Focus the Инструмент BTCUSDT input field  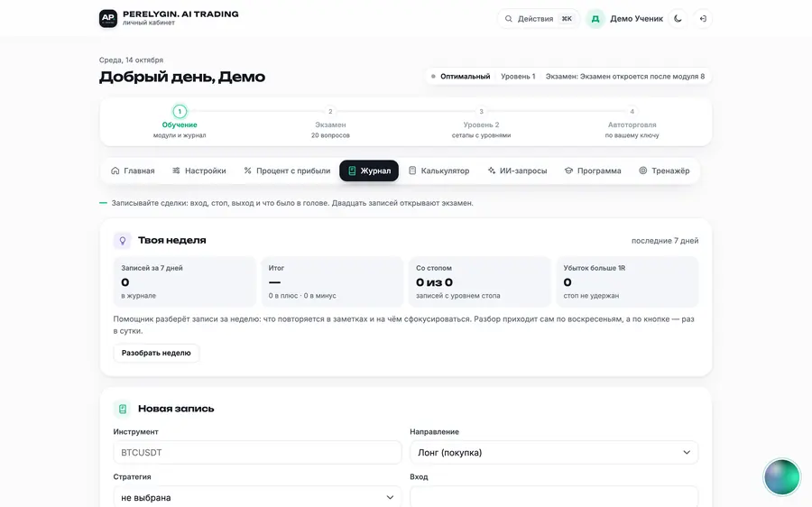[257, 453]
